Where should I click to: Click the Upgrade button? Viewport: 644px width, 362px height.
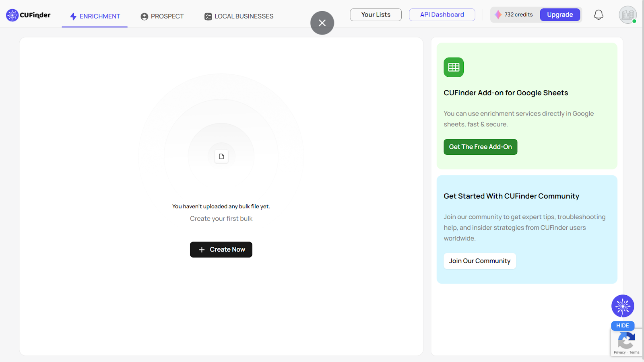point(560,14)
